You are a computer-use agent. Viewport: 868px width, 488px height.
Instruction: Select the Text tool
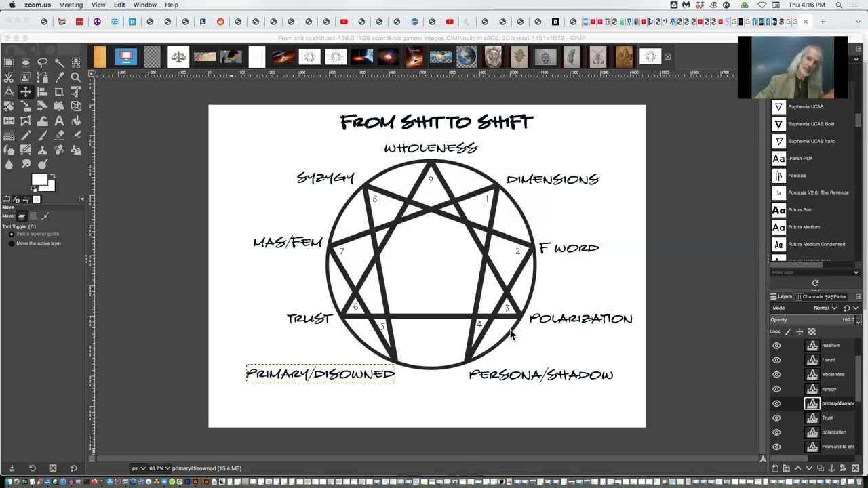(59, 120)
